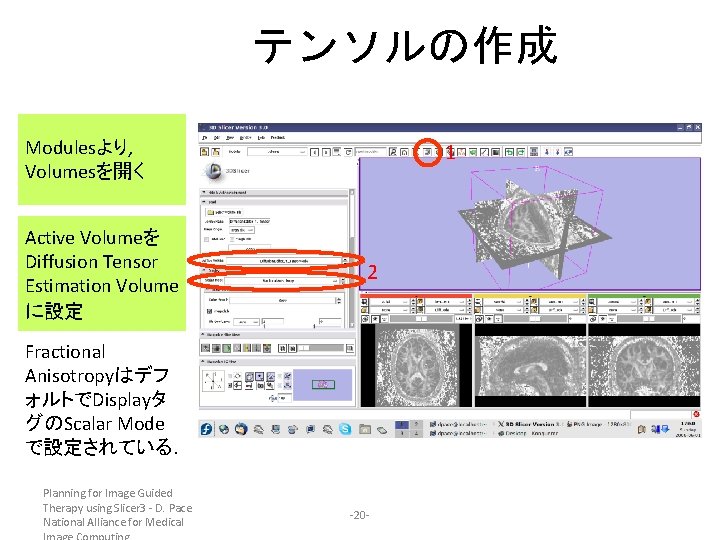Click the Redo toolbar icon
The height and width of the screenshot is (540, 720).
521,152
